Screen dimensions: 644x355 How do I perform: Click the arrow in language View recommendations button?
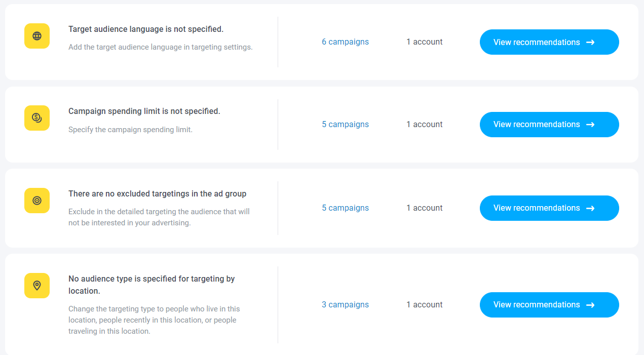coord(590,43)
